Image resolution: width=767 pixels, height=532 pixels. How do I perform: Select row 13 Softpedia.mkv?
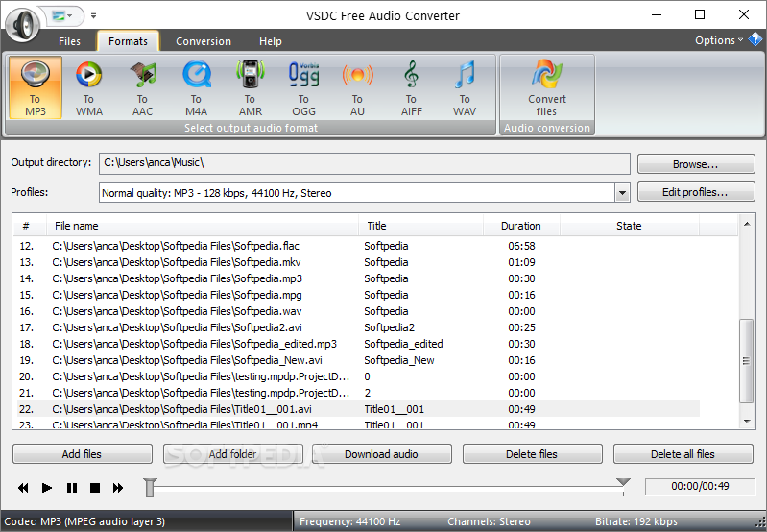coord(358,262)
